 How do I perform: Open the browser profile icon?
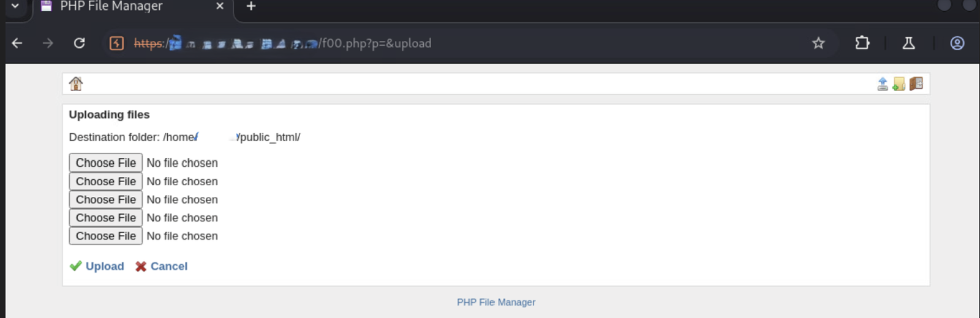click(x=957, y=43)
